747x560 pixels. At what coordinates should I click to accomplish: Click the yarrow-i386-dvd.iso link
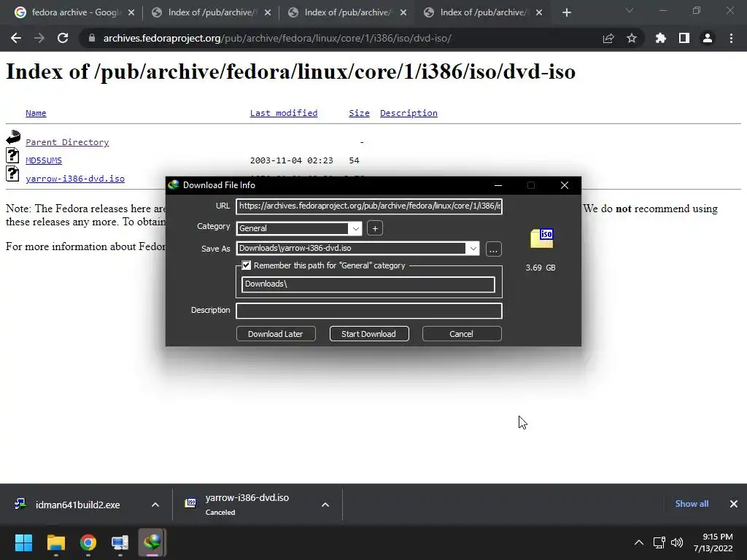[x=75, y=179]
